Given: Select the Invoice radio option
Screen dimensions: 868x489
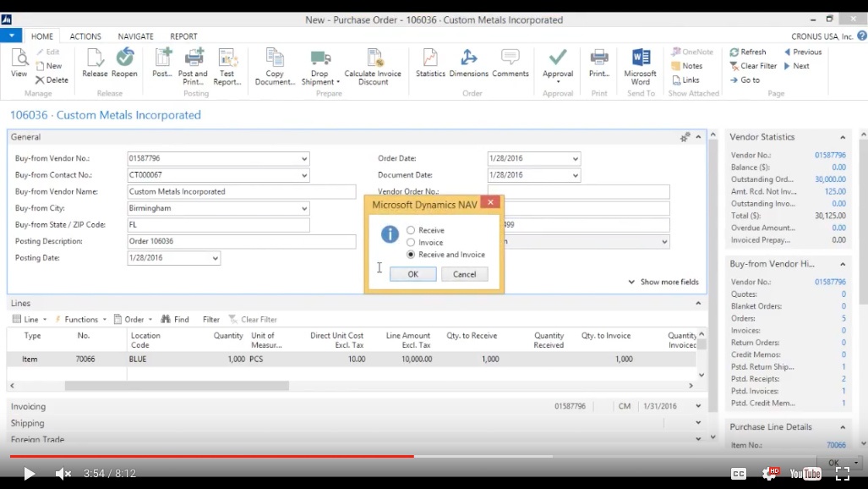Looking at the screenshot, I should (x=411, y=242).
